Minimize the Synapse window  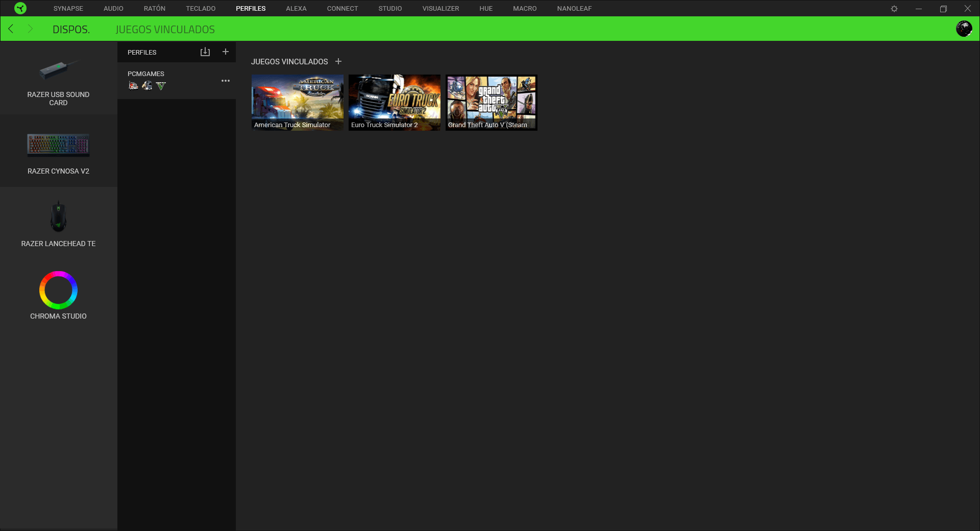coord(919,9)
